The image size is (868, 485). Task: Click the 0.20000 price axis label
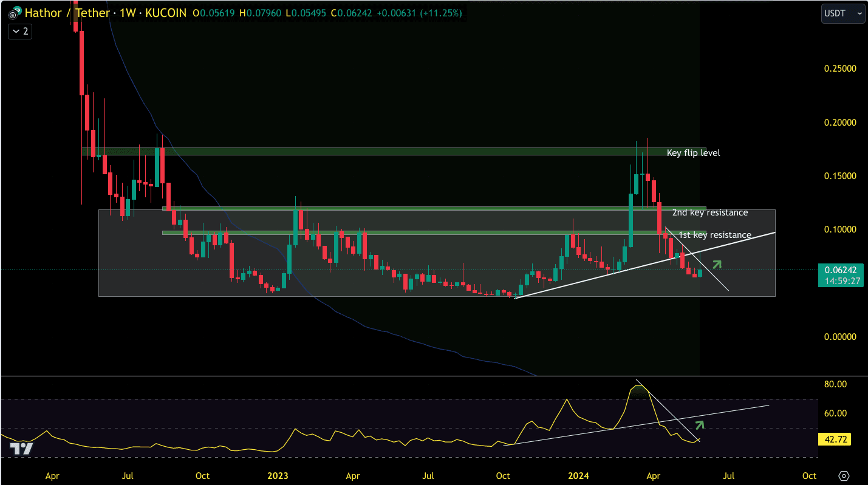(x=840, y=123)
